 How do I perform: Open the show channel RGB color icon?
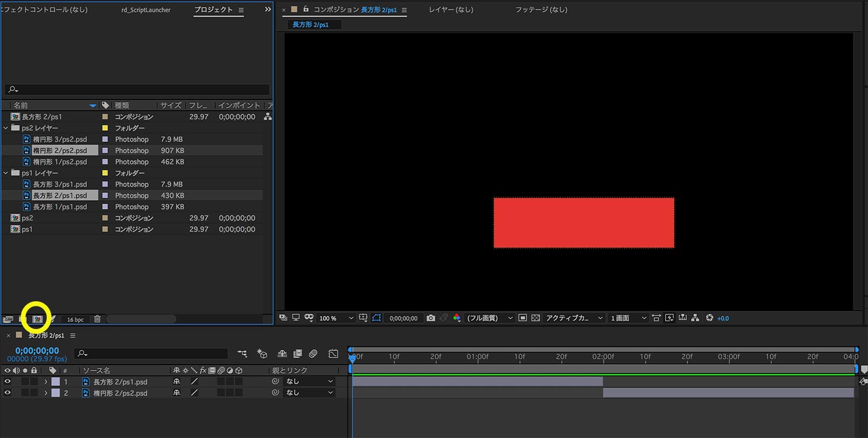(x=456, y=318)
